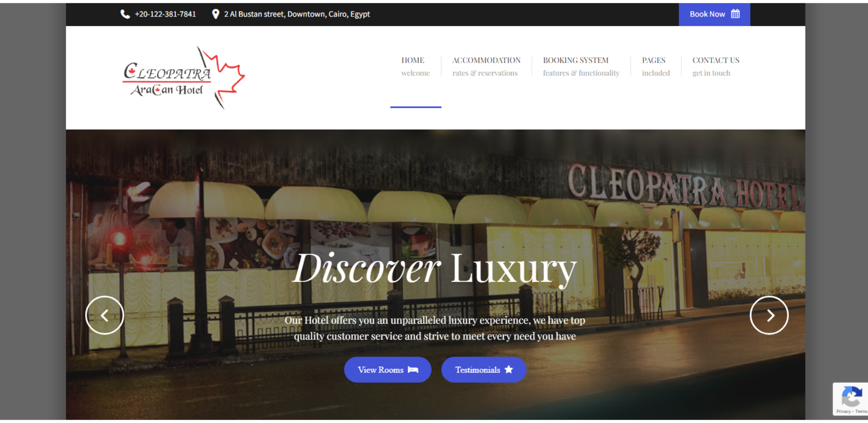Advance to next slide with right arrow
868x423 pixels.
click(x=769, y=315)
